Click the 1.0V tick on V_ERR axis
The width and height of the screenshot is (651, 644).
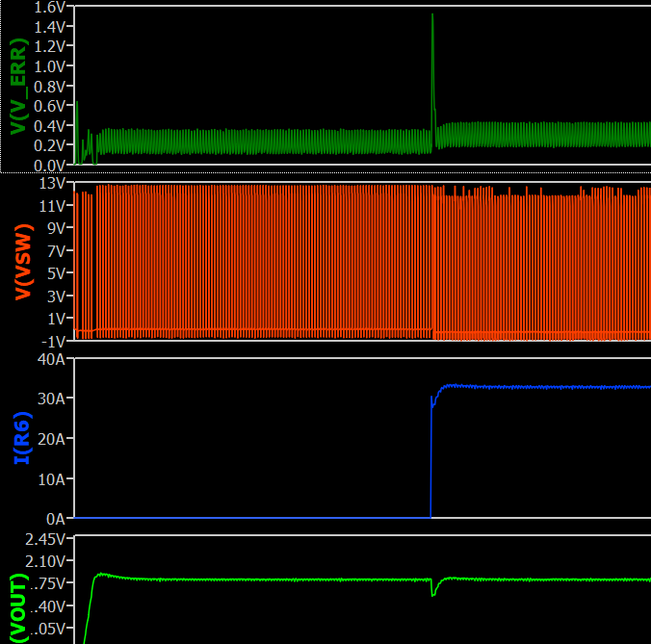pyautogui.click(x=49, y=66)
